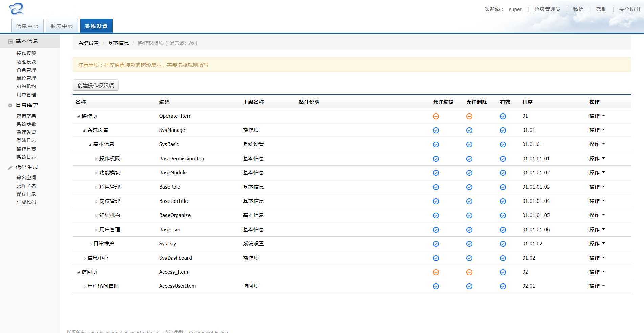This screenshot has height=333, width=644.
Task: Open 操作 dropdown for Operate_Item row
Action: [x=597, y=116]
